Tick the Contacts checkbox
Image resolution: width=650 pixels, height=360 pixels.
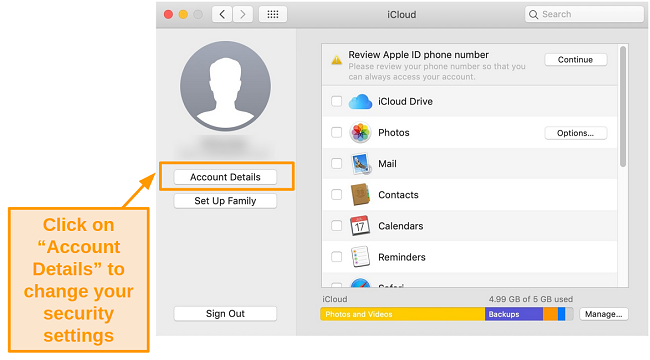pyautogui.click(x=337, y=195)
